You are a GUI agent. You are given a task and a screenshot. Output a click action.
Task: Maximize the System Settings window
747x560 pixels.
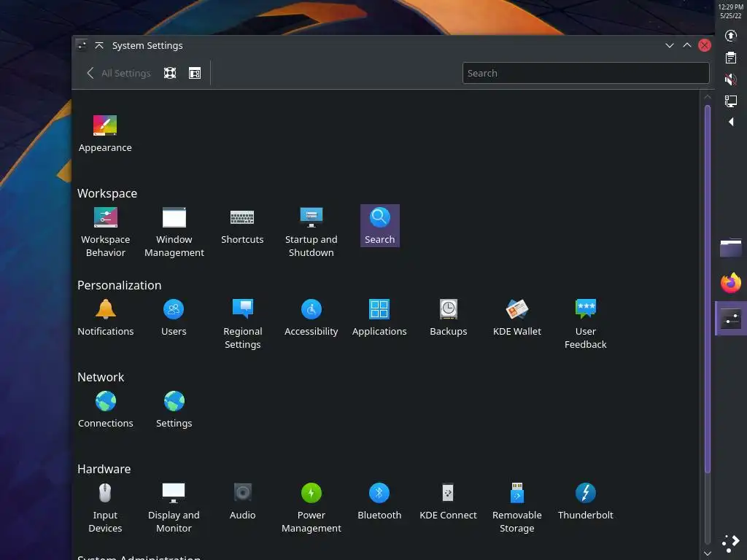pos(687,45)
